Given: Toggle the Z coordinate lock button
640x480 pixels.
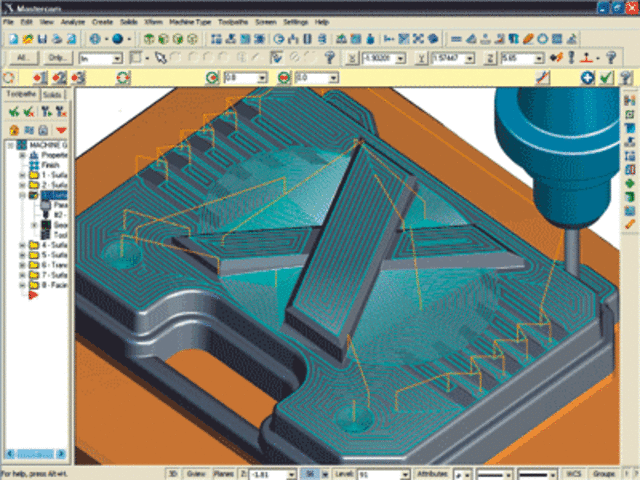Looking at the screenshot, I should click(490, 58).
